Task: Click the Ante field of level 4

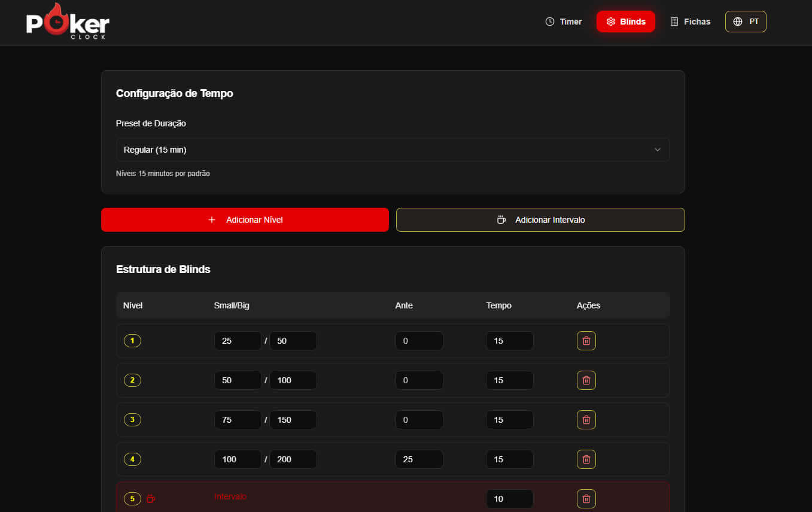Action: click(x=419, y=459)
